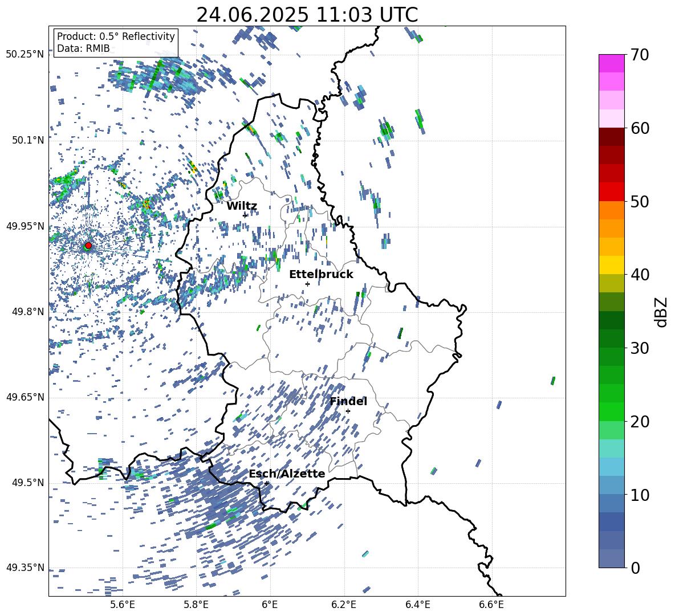Click the Ettelbruck city label
Viewport: 675px width, 616px height.
[x=321, y=275]
